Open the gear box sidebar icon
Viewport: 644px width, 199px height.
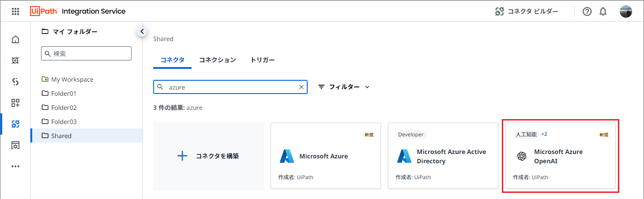pos(15,145)
